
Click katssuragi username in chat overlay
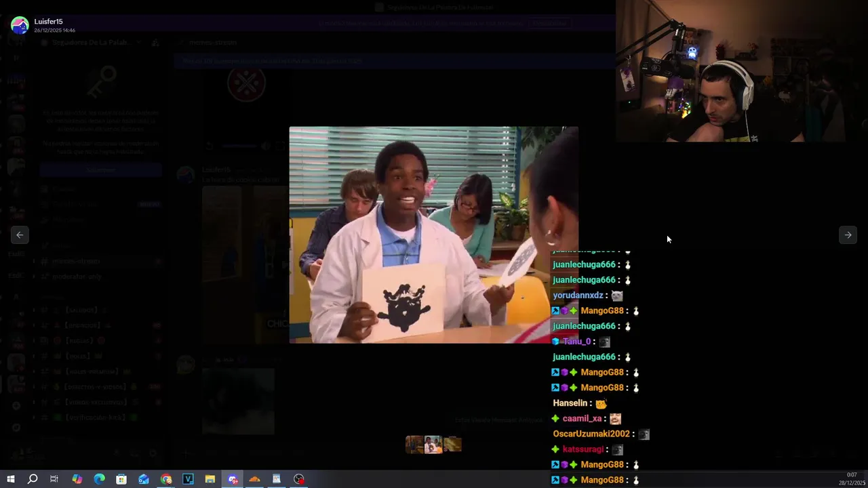(583, 449)
